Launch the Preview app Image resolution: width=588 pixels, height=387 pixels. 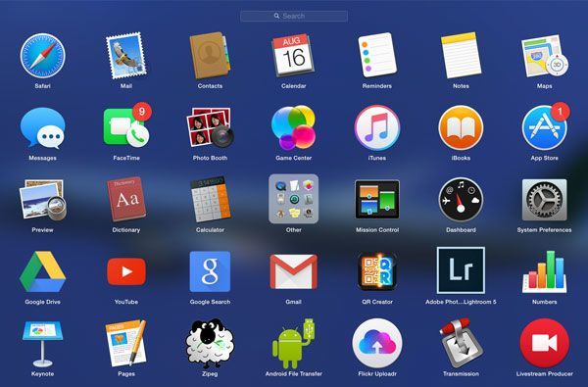click(x=42, y=200)
